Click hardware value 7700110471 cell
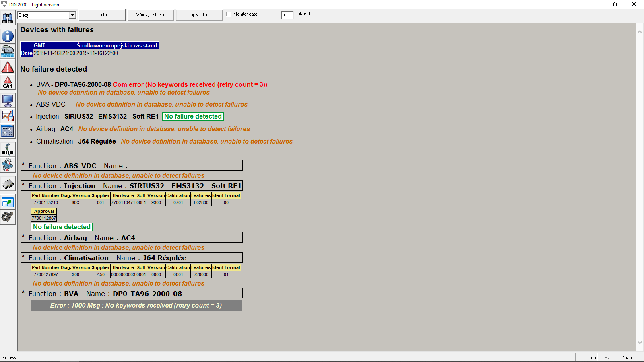The image size is (644, 362). click(x=123, y=202)
